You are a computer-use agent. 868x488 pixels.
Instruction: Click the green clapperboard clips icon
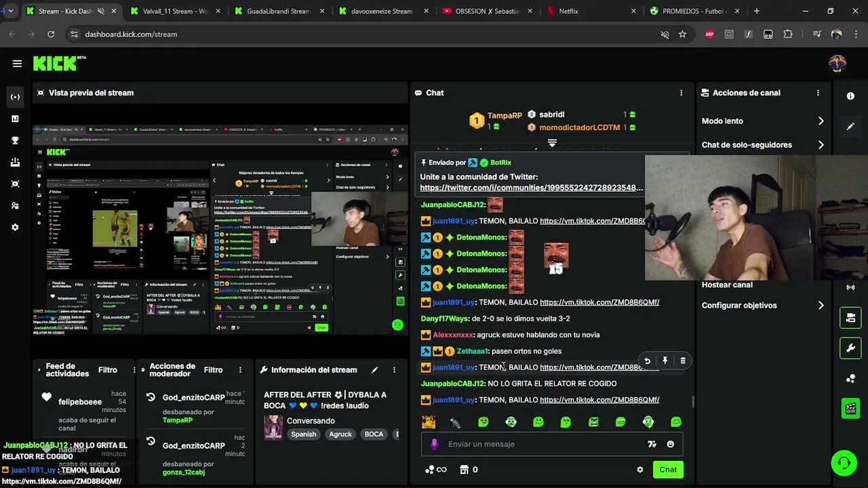point(850,408)
